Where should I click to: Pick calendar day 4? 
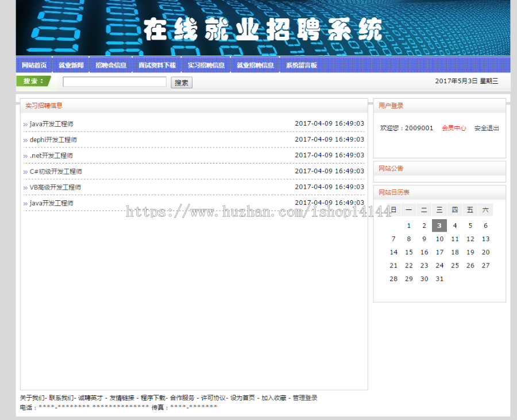pos(455,225)
